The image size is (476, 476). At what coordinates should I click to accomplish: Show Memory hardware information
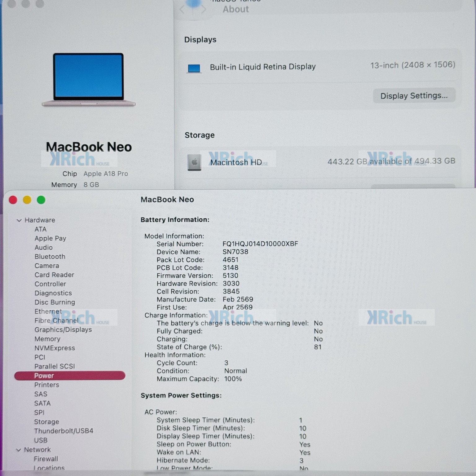pyautogui.click(x=47, y=339)
